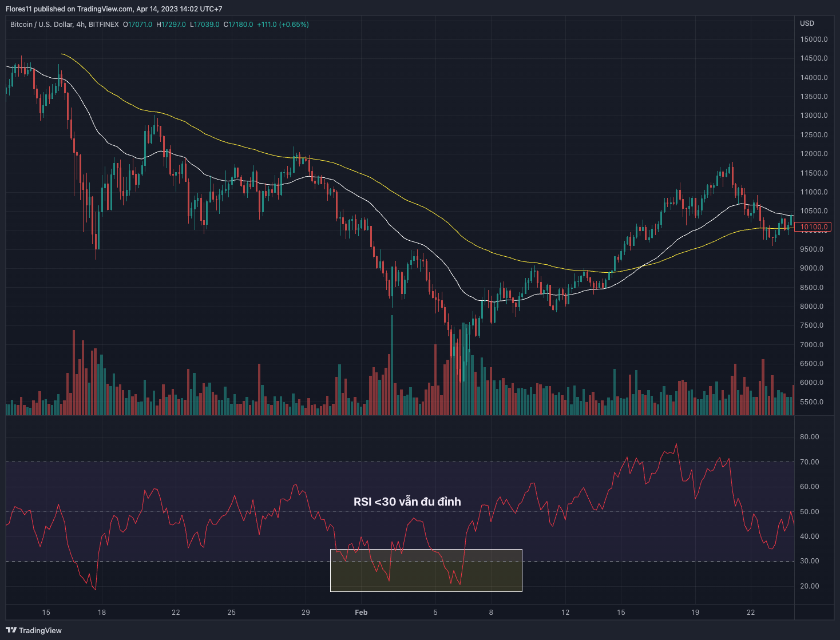840x640 pixels.
Task: Click the highlighted current price label 10100.0
Action: [x=814, y=227]
